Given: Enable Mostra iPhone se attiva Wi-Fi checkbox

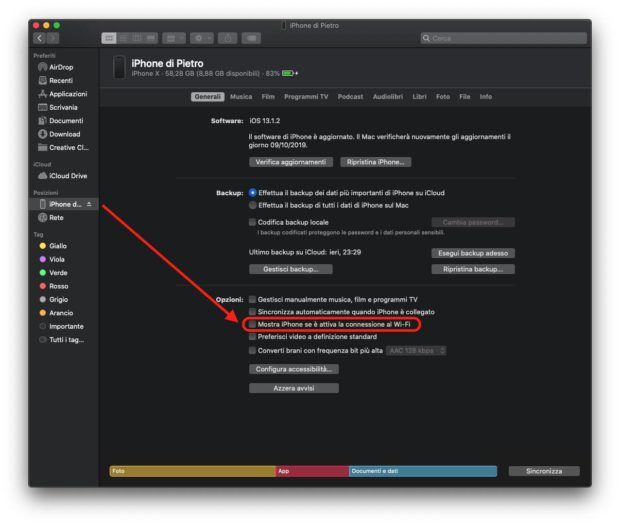Looking at the screenshot, I should point(252,325).
